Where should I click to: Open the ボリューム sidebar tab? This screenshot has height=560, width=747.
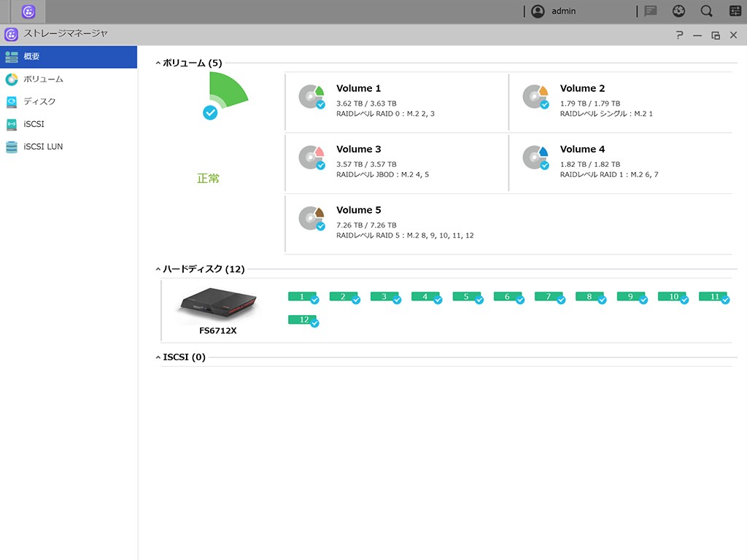(43, 79)
